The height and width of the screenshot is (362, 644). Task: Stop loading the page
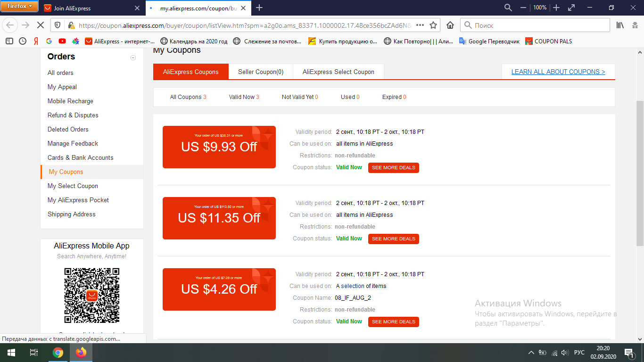point(41,25)
